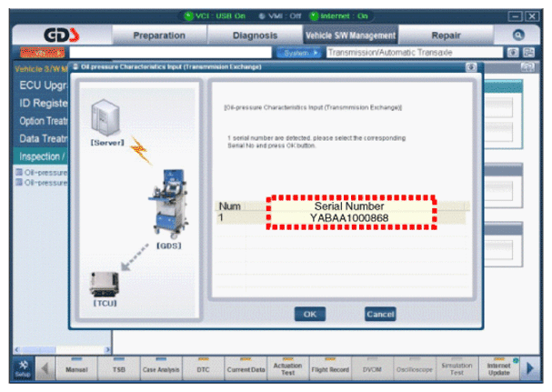Select ID Register in the side menu
This screenshot has height=392, width=552.
(43, 103)
